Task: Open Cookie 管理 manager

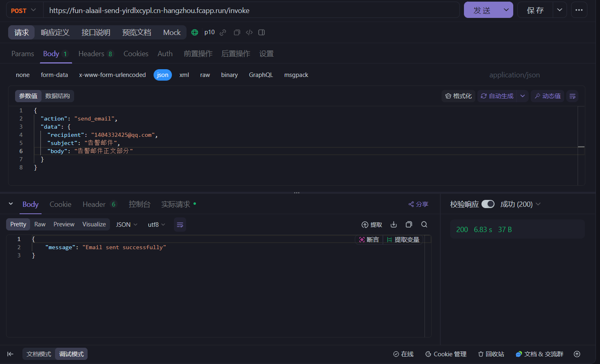Action: click(446, 354)
